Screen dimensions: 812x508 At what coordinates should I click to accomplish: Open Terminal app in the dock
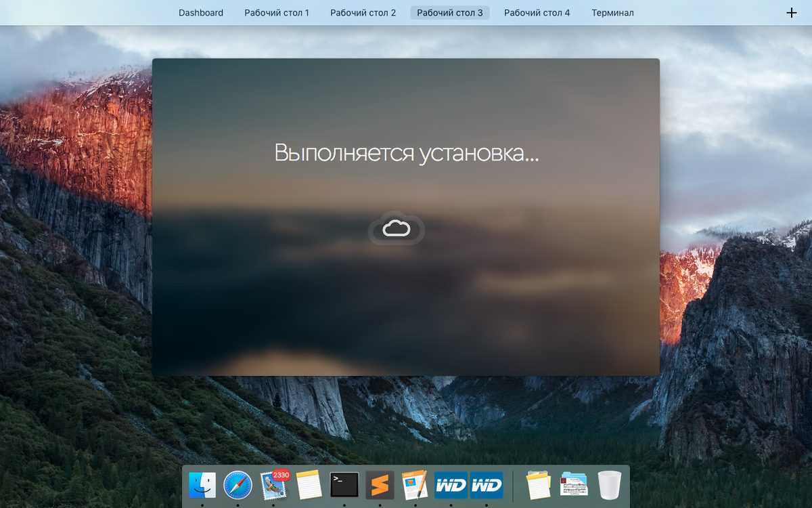point(344,485)
